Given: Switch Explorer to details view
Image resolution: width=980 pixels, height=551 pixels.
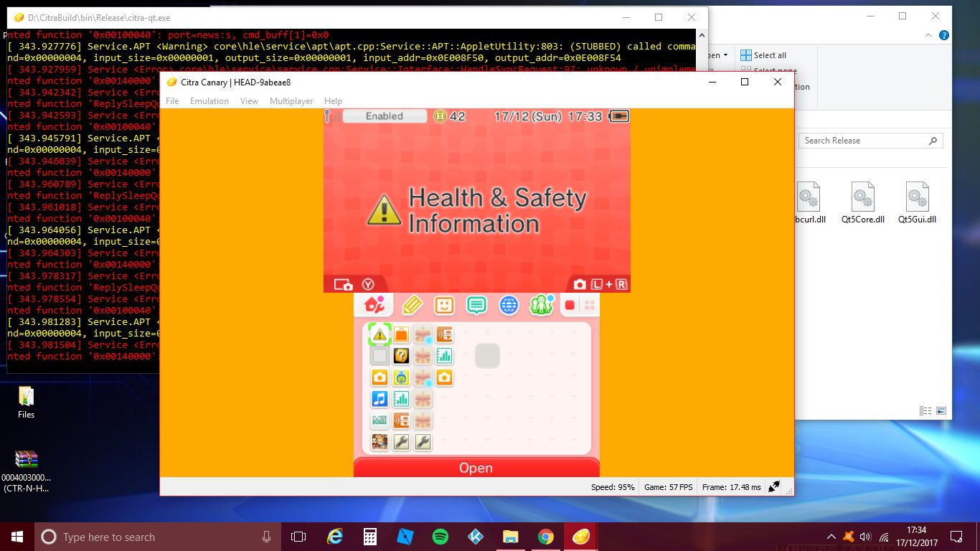Looking at the screenshot, I should pyautogui.click(x=925, y=411).
